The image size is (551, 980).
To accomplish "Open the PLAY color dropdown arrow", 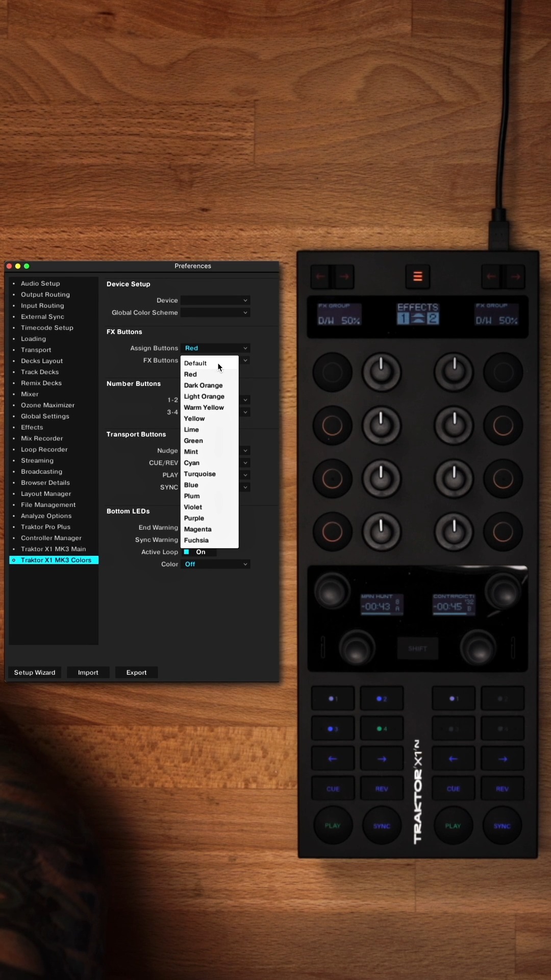I will click(245, 475).
